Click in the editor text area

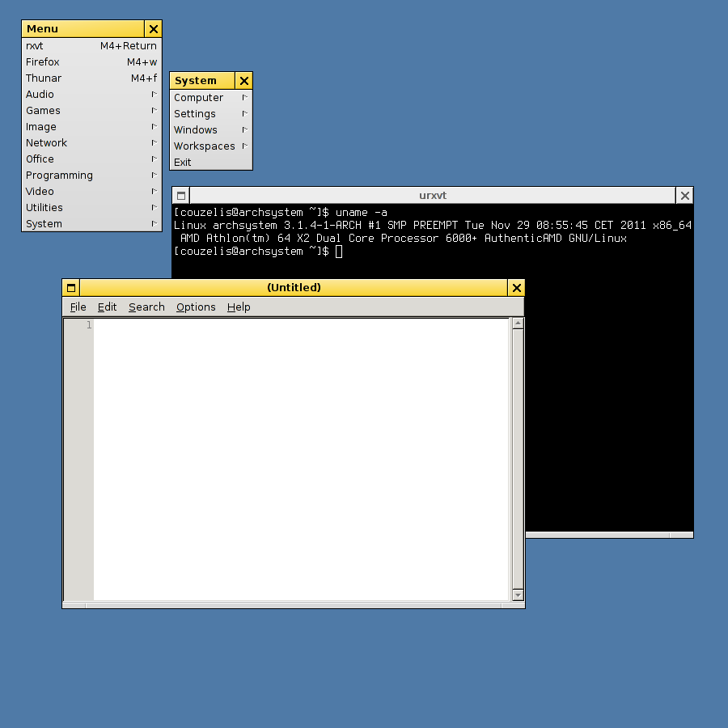302,459
